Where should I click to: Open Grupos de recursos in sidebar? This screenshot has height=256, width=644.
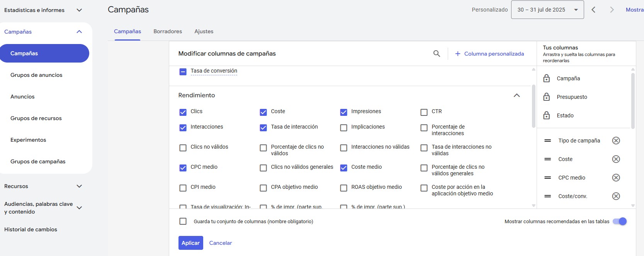click(36, 118)
